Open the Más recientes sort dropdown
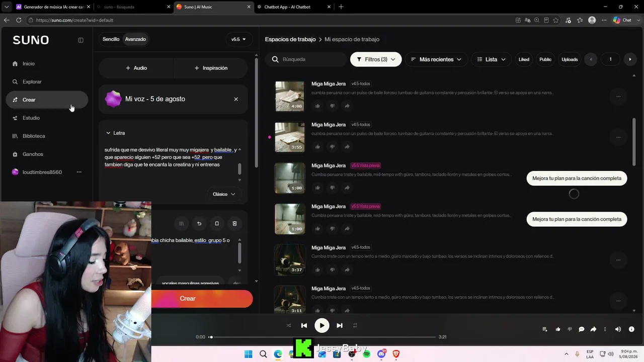This screenshot has width=644, height=362. [x=436, y=59]
